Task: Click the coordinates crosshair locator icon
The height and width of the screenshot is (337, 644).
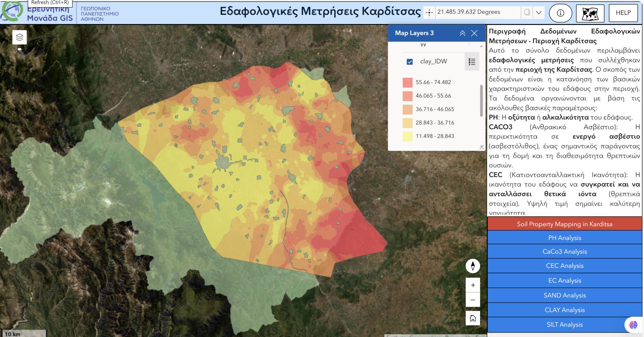Action: [x=429, y=12]
